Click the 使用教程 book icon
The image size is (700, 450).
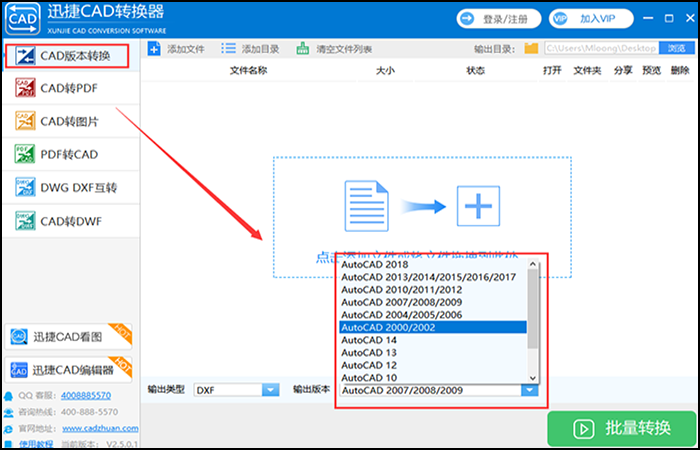coord(9,444)
